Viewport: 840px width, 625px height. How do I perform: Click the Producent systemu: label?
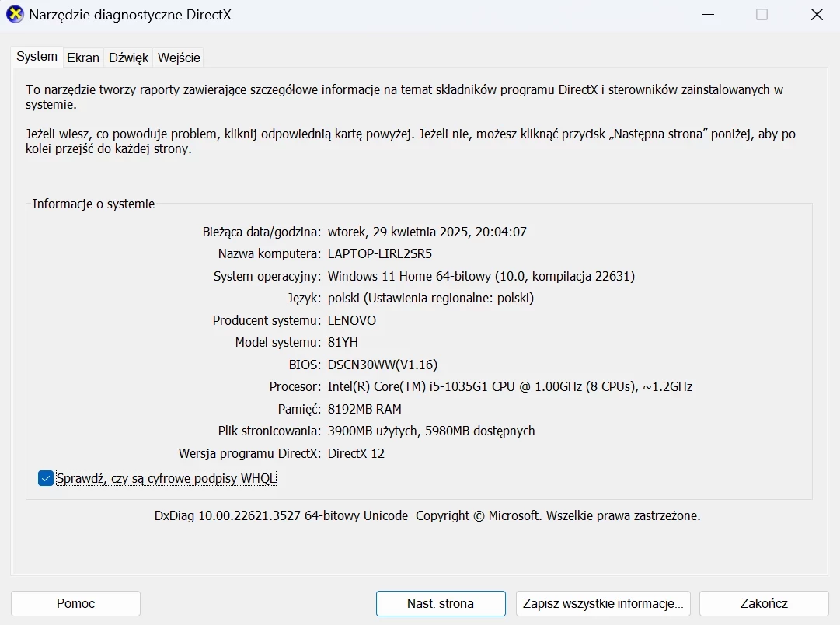click(267, 320)
